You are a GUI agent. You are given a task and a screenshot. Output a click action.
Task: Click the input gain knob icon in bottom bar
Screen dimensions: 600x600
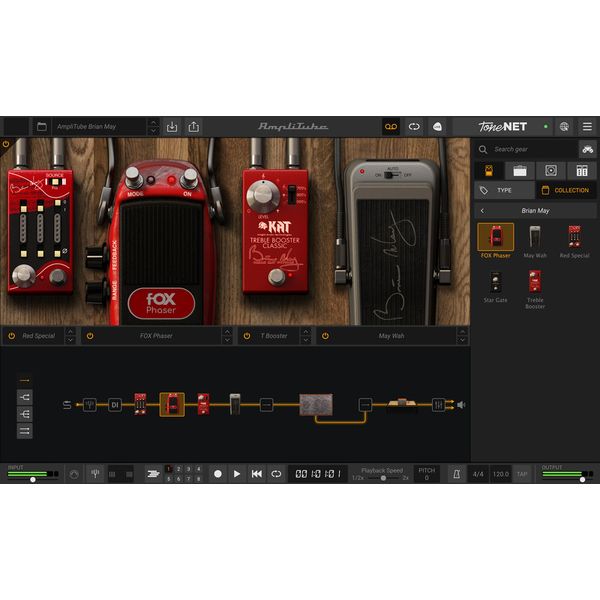click(x=74, y=474)
